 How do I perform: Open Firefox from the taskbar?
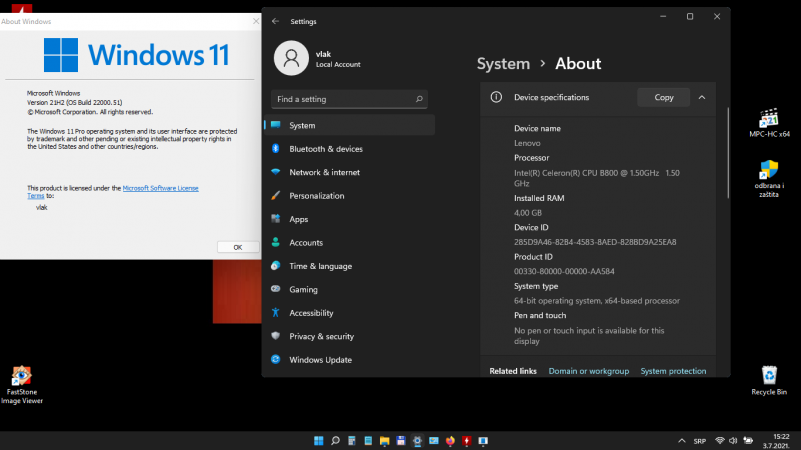tap(450, 441)
